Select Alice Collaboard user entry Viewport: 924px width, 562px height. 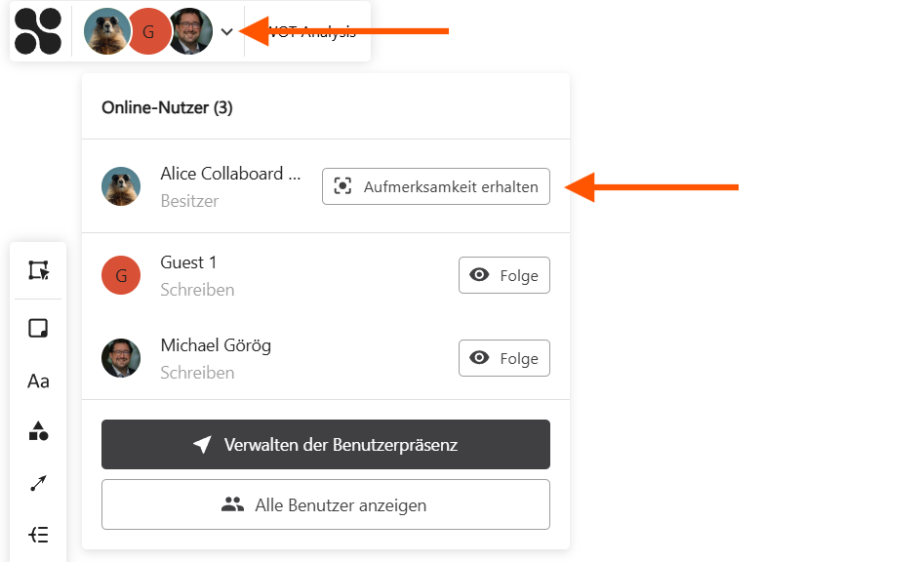click(x=230, y=175)
